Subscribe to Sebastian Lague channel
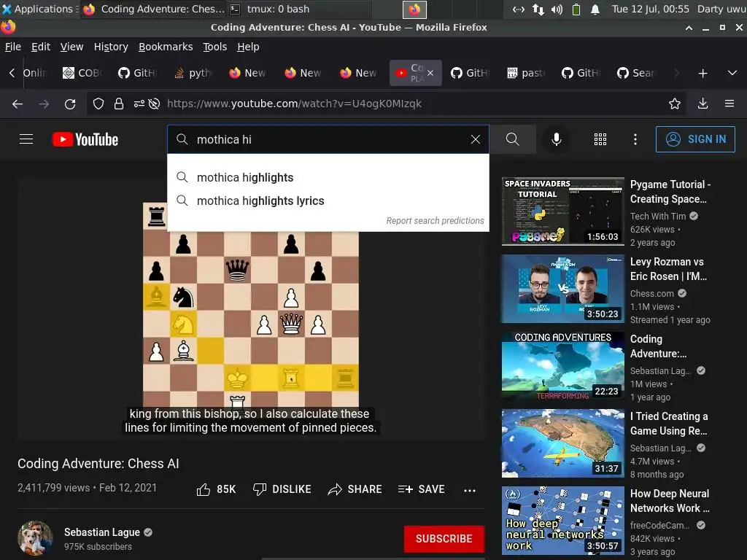747x560 pixels. 444,539
